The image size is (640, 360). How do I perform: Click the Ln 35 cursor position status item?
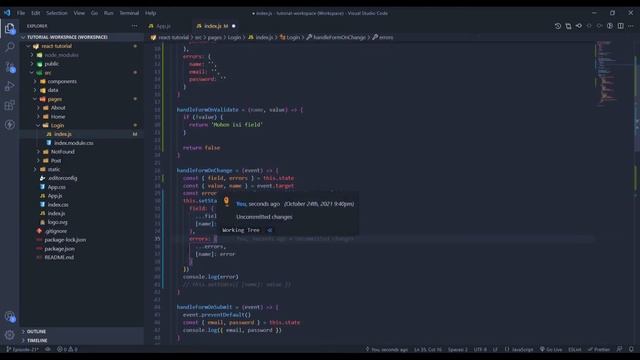tap(428, 349)
